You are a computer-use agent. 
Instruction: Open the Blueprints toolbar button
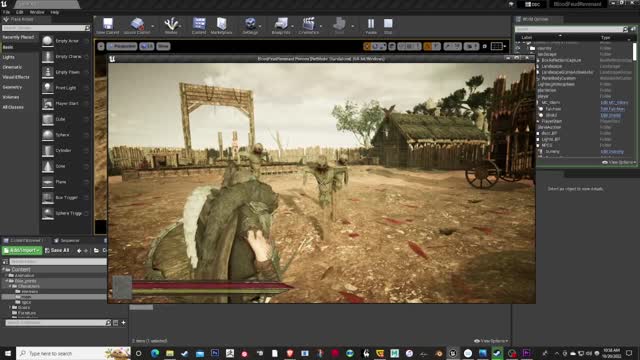click(281, 26)
